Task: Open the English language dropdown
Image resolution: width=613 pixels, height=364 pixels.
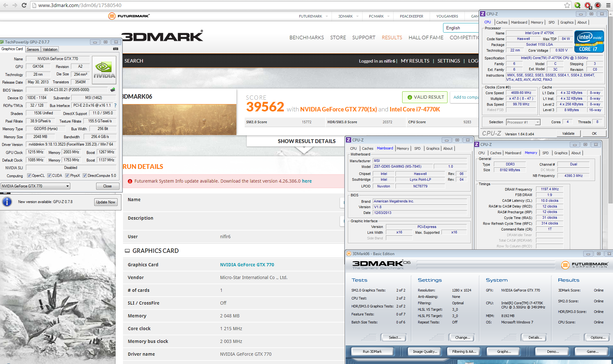Action: pyautogui.click(x=461, y=28)
